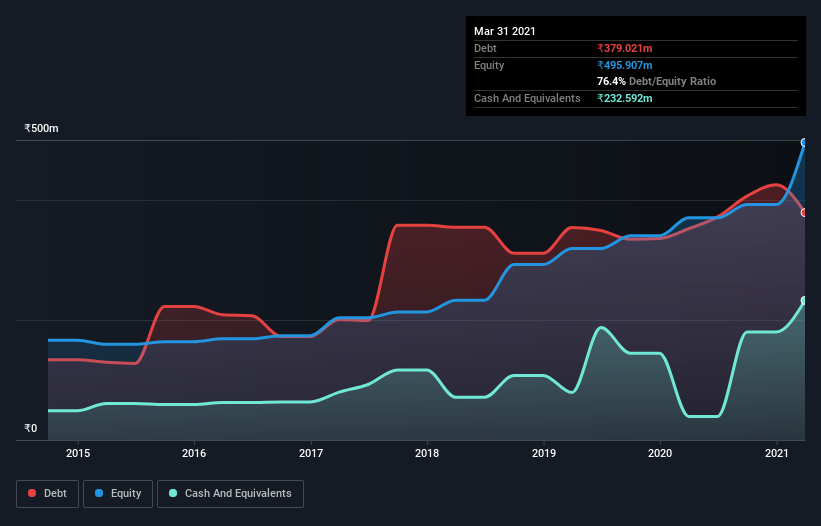
Task: Click the 2016 x-axis label
Action: [194, 453]
